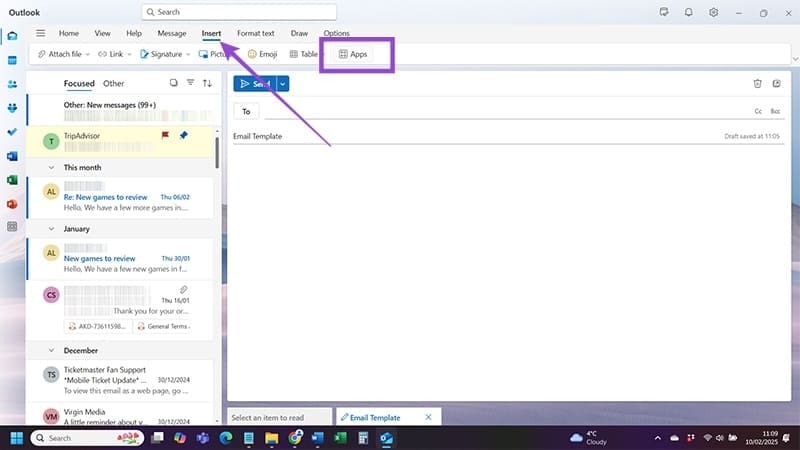Image resolution: width=800 pixels, height=450 pixels.
Task: Open Groups icon in the sidebar
Action: coord(12,108)
